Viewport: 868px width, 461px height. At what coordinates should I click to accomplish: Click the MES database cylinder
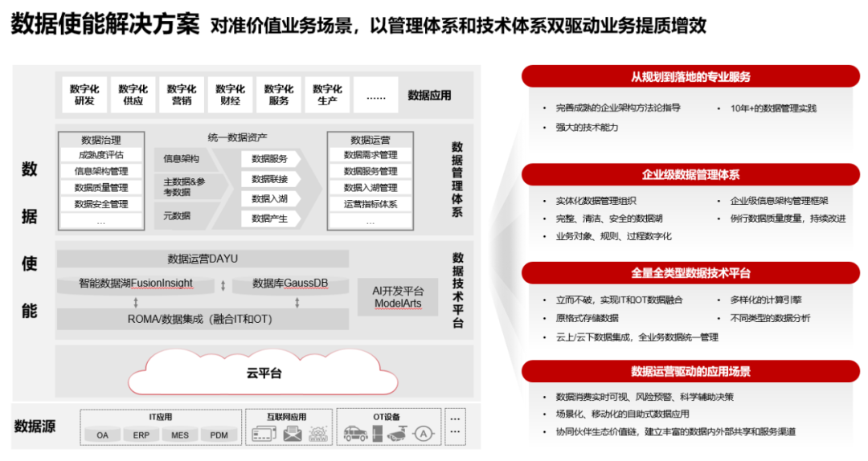180,434
